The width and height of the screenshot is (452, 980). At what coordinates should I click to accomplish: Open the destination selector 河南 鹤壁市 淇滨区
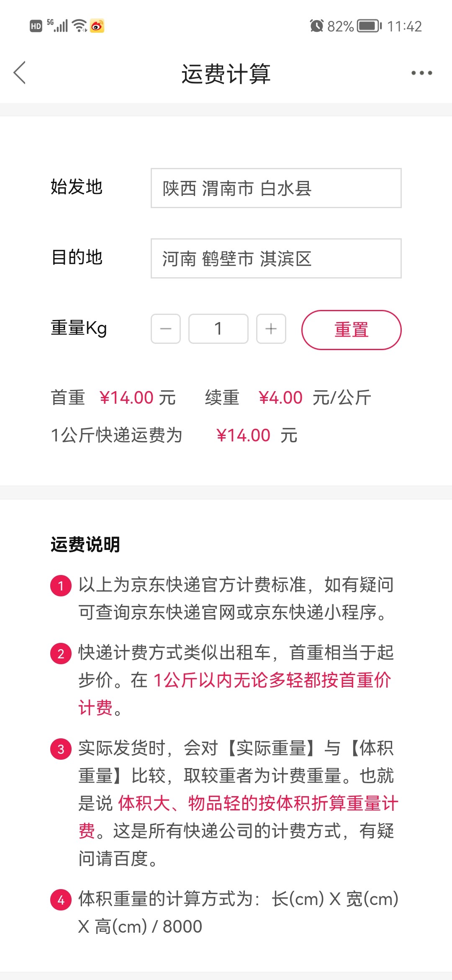[276, 258]
